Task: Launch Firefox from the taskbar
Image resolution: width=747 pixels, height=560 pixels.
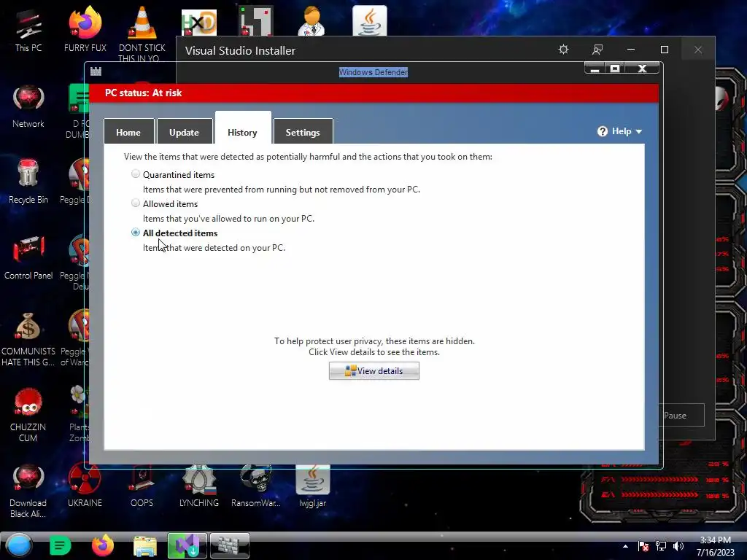Action: tap(102, 545)
